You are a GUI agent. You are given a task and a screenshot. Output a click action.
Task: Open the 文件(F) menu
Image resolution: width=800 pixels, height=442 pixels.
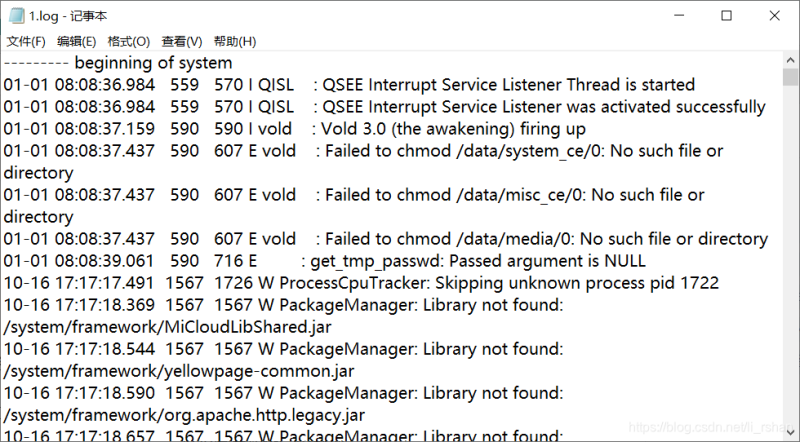pyautogui.click(x=26, y=41)
